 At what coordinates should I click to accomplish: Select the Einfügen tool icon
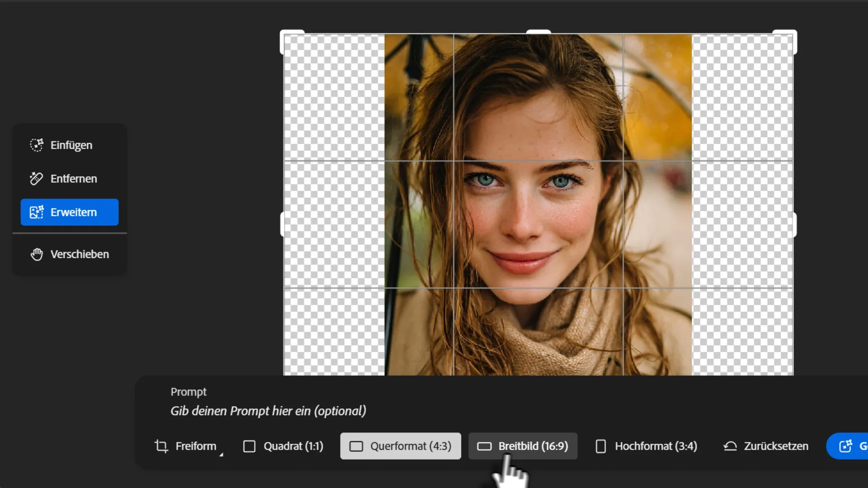click(37, 145)
